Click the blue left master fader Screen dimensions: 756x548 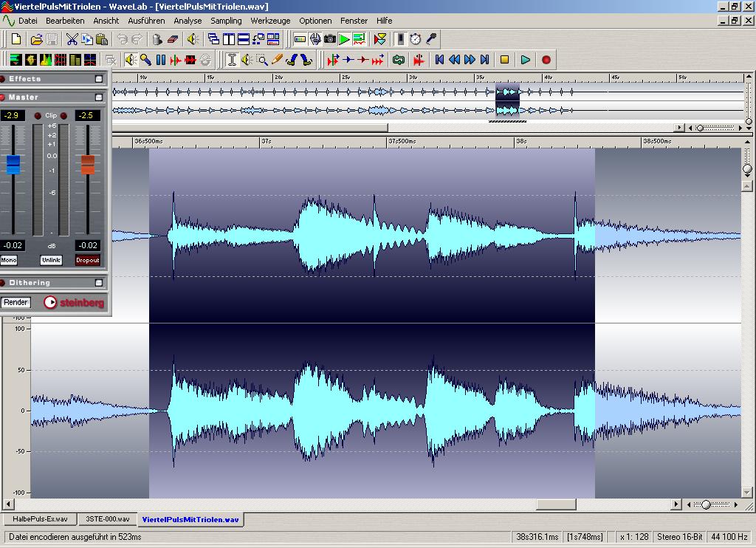(x=13, y=165)
